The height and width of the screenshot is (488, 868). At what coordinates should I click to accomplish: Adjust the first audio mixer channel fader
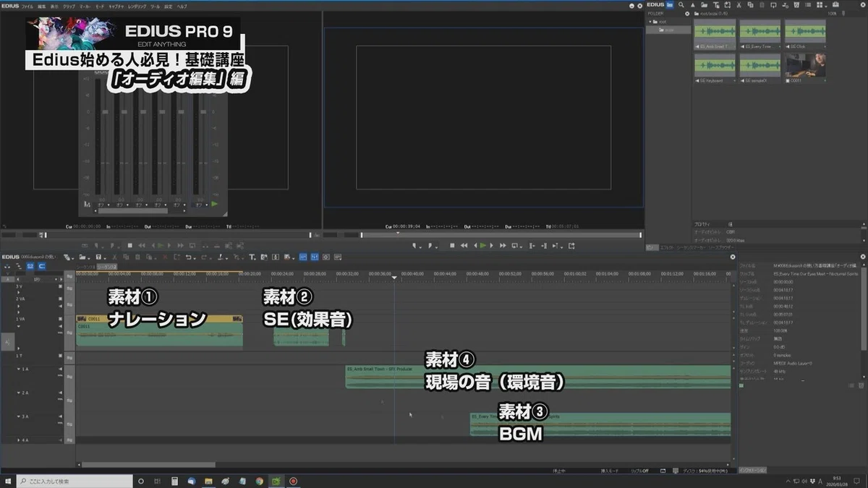tap(106, 111)
